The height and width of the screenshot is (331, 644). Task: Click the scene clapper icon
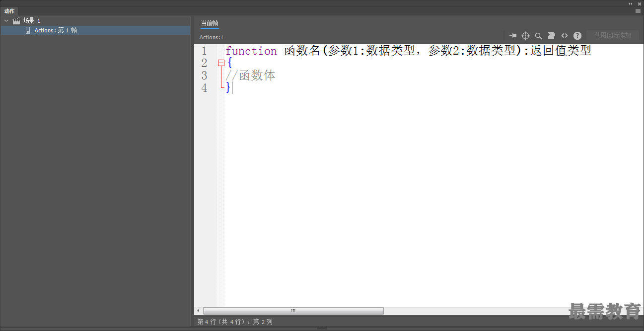pyautogui.click(x=16, y=21)
